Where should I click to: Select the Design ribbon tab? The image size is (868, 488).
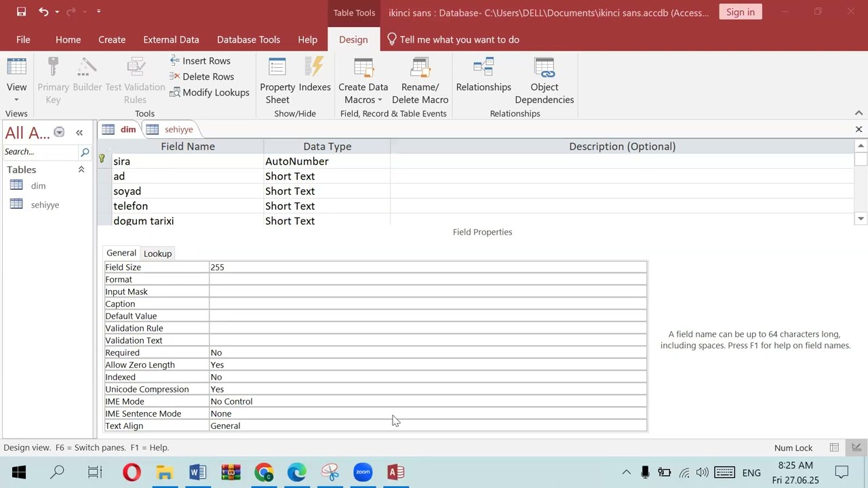coord(353,39)
